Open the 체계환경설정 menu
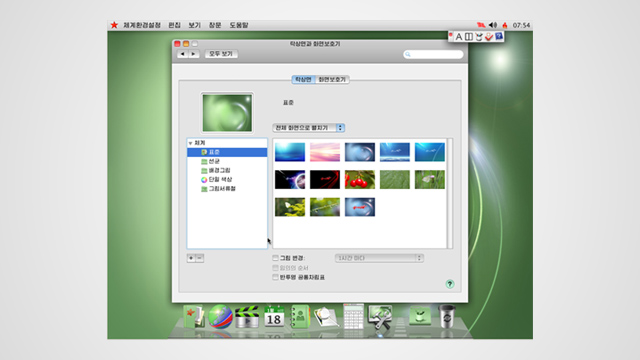The height and width of the screenshot is (360, 640). coord(142,25)
